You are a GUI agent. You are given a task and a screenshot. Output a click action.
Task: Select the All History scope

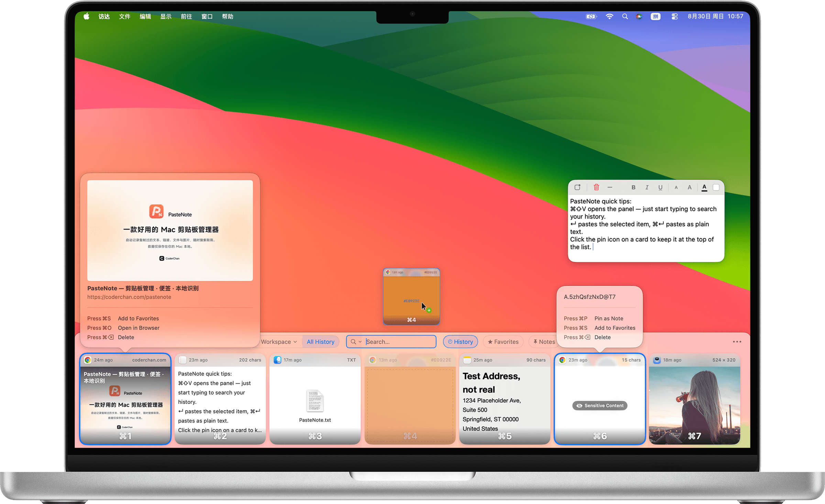click(320, 342)
